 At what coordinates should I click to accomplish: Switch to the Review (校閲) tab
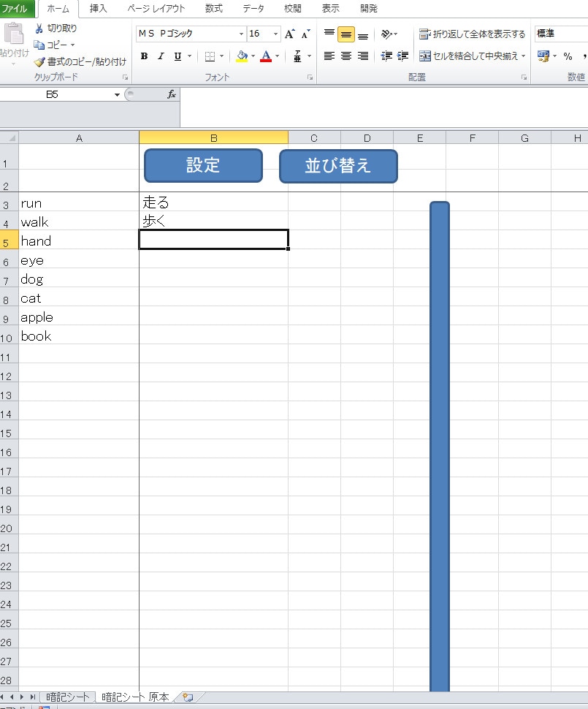click(292, 9)
